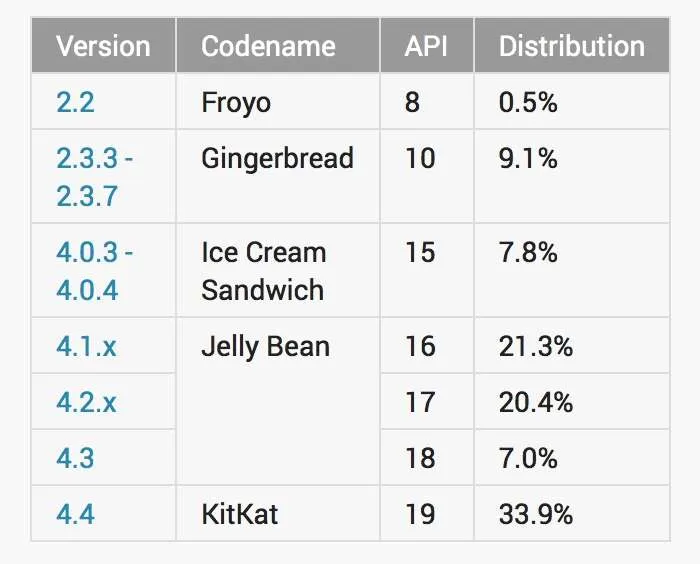The image size is (700, 564).
Task: Open the 4.0.3 - 4.0.4 version link
Action: point(95,271)
